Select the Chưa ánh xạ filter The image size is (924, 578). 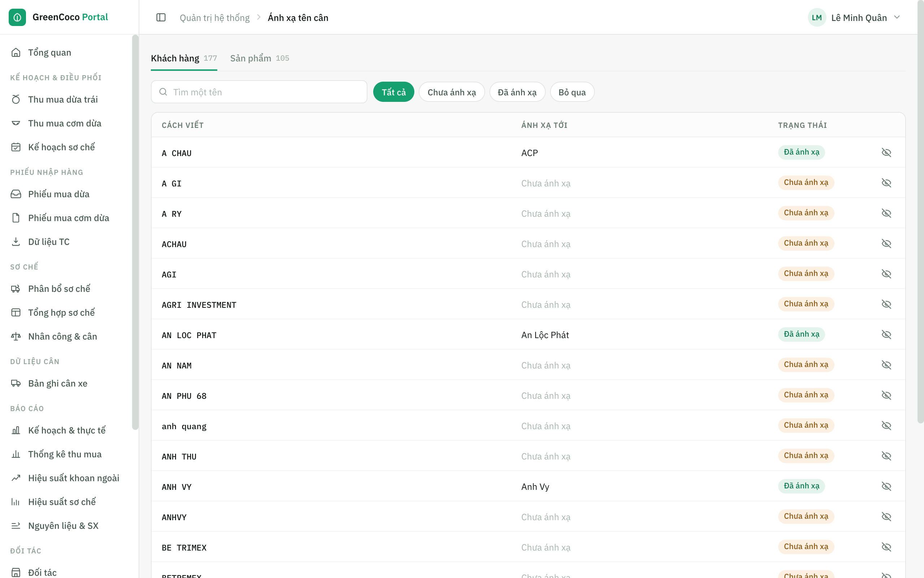click(452, 92)
